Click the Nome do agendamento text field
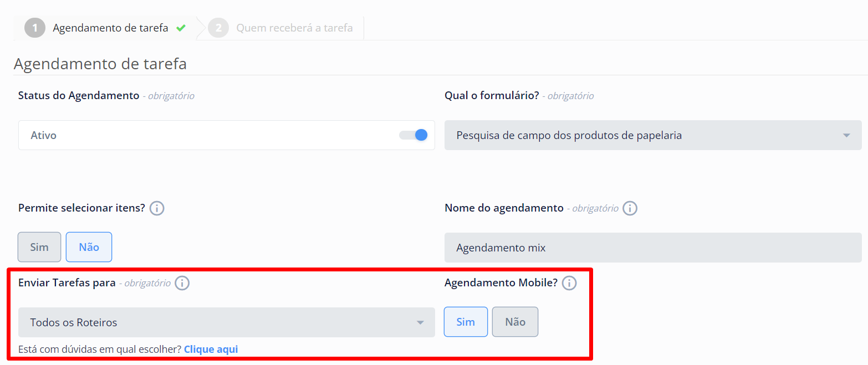This screenshot has height=365, width=868. pos(652,248)
